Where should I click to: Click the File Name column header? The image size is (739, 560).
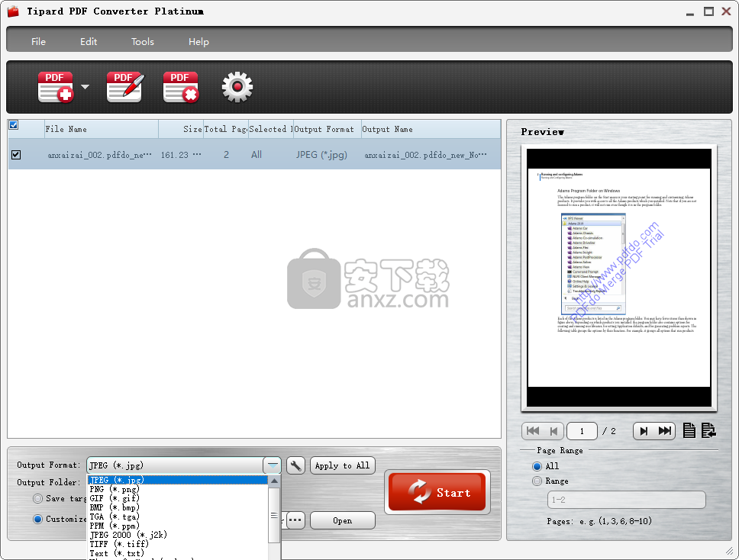pos(102,129)
